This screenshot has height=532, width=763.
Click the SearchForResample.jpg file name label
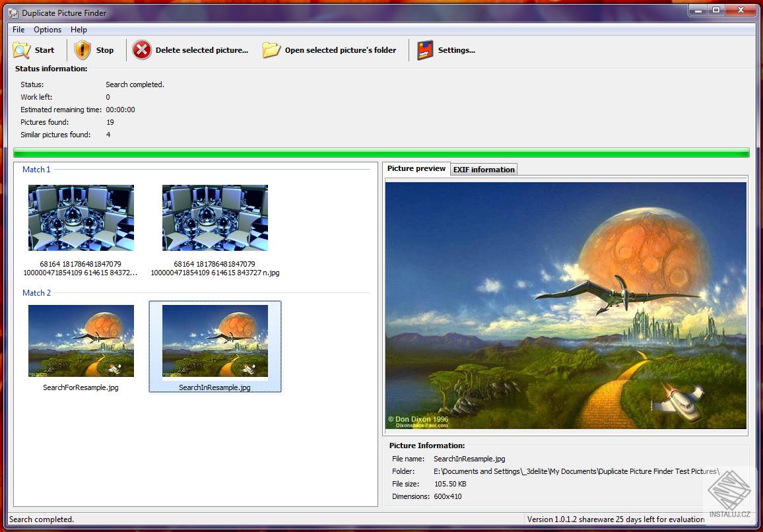81,387
